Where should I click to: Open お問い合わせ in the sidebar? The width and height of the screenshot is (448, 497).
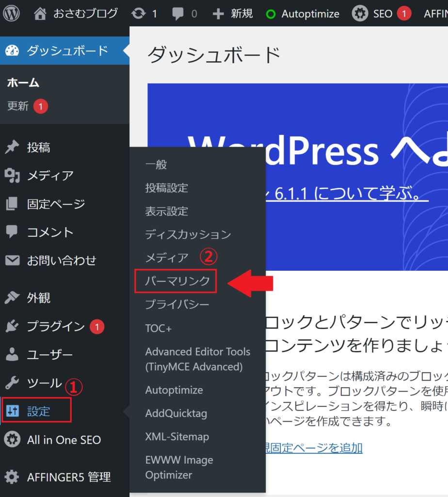62,261
